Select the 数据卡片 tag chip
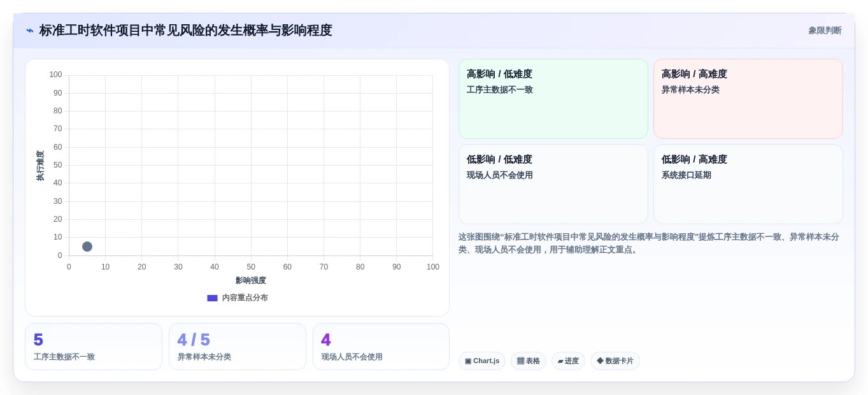Screen dimensions: 868x395 (x=615, y=361)
